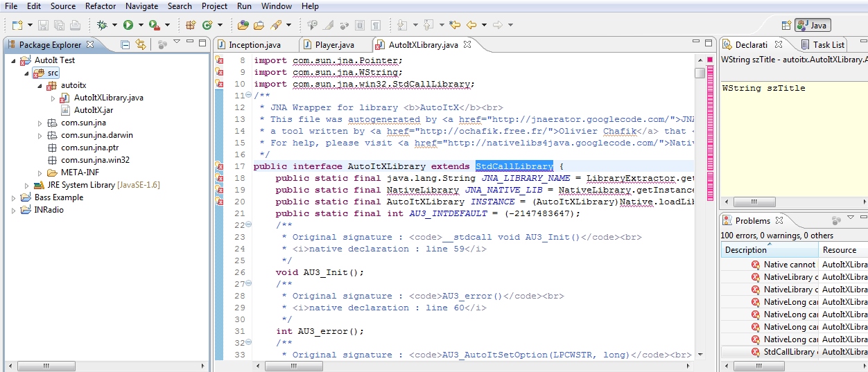Click the Debug bug icon in toolbar
The image size is (868, 372).
point(102,25)
